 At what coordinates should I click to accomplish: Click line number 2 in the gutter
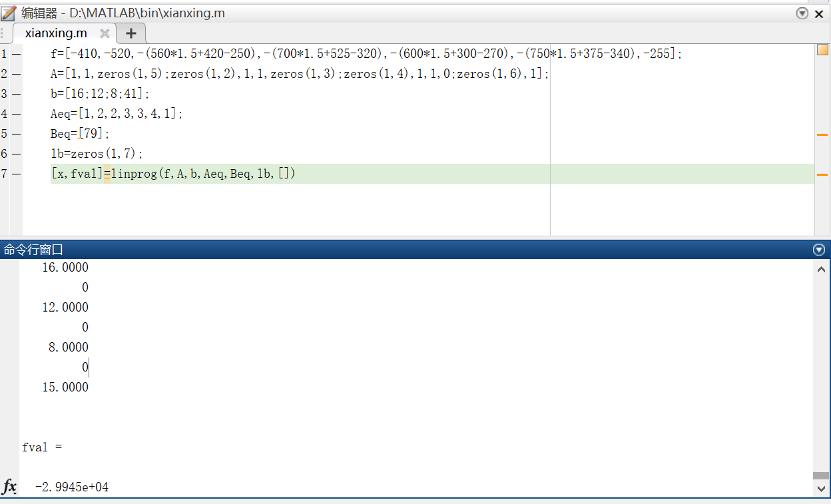(x=4, y=74)
